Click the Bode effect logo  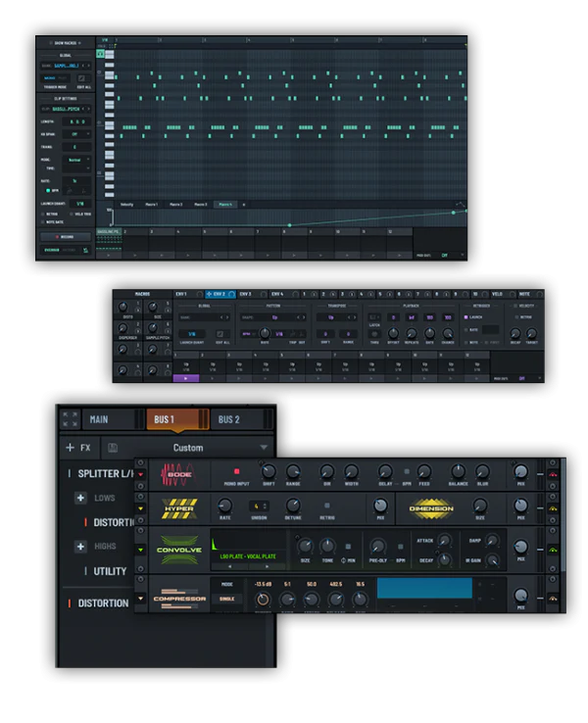pos(177,474)
